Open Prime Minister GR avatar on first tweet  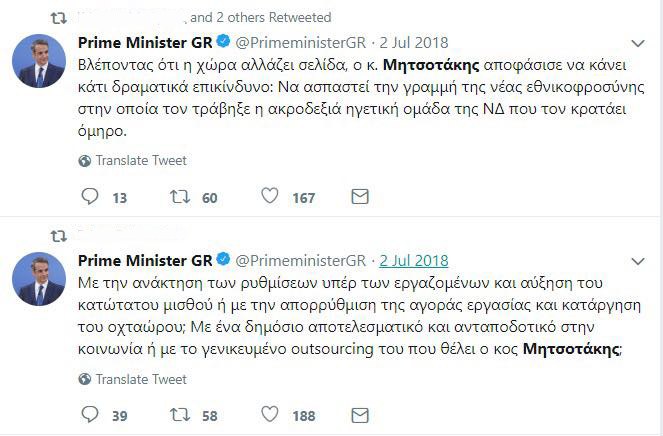click(x=39, y=61)
